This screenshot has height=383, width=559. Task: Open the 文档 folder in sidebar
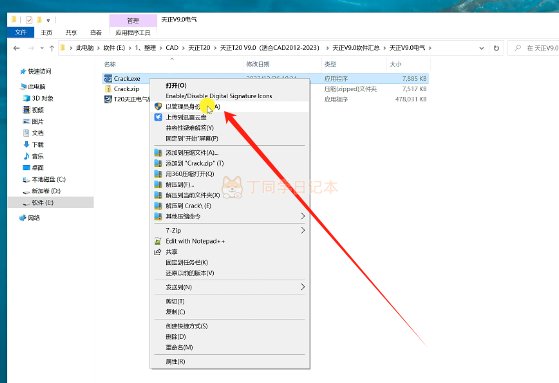[x=37, y=133]
